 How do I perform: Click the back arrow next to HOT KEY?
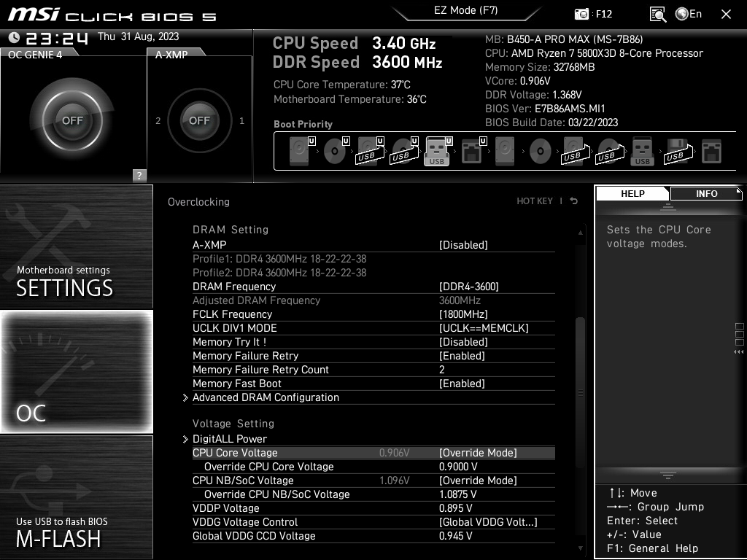574,201
